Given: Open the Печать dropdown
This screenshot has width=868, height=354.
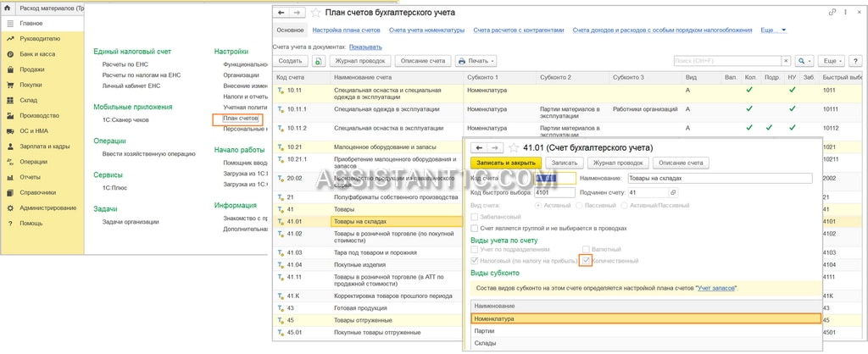Looking at the screenshot, I should (x=476, y=61).
